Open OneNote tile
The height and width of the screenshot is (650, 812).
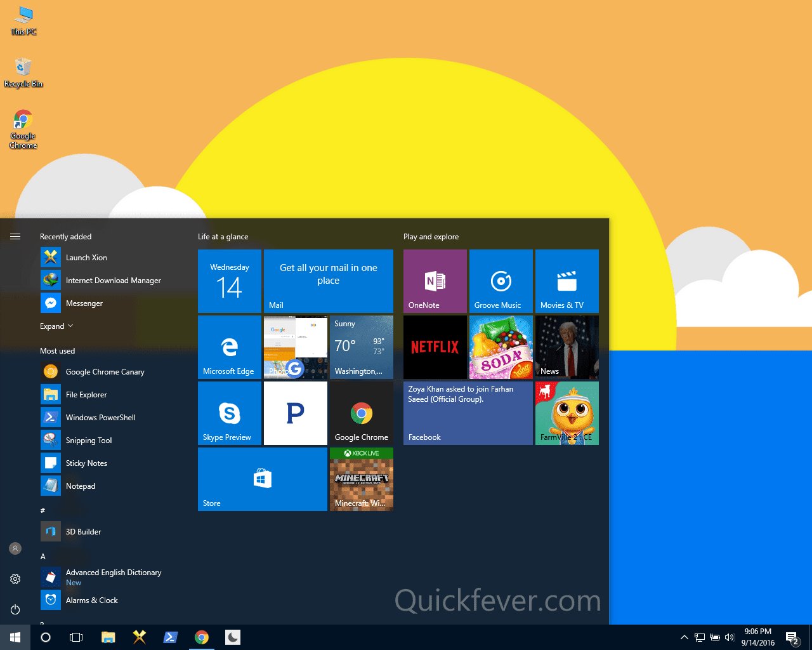tap(435, 281)
